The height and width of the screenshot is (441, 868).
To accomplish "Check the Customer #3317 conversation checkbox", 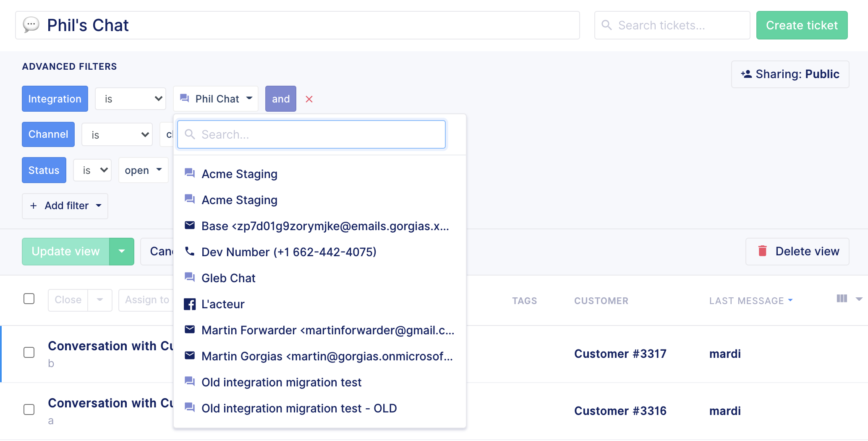I will pos(29,352).
